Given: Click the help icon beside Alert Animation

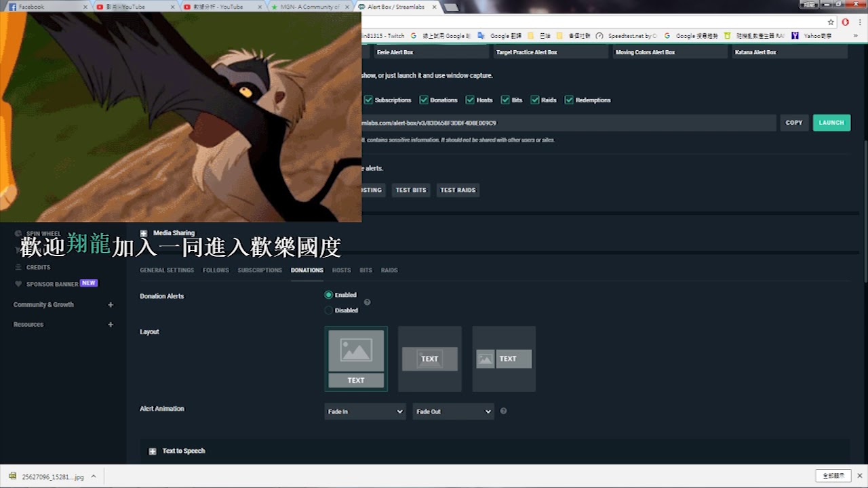Looking at the screenshot, I should (503, 411).
